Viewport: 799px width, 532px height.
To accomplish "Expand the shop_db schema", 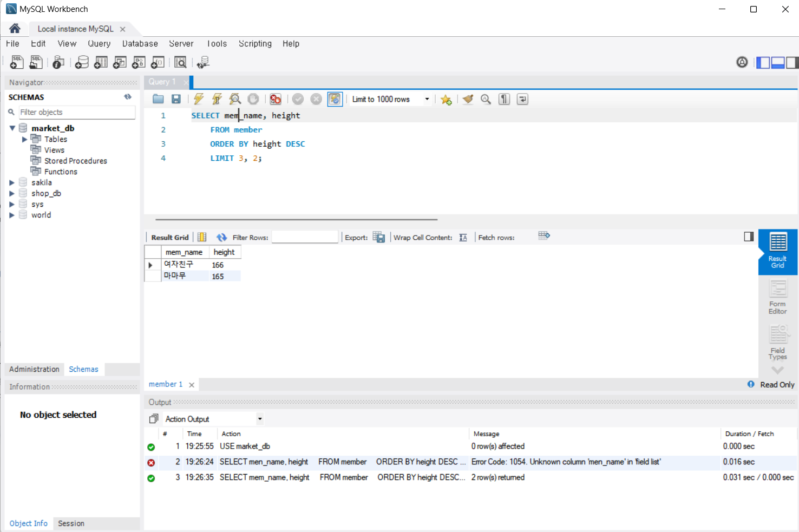I will pyautogui.click(x=12, y=193).
